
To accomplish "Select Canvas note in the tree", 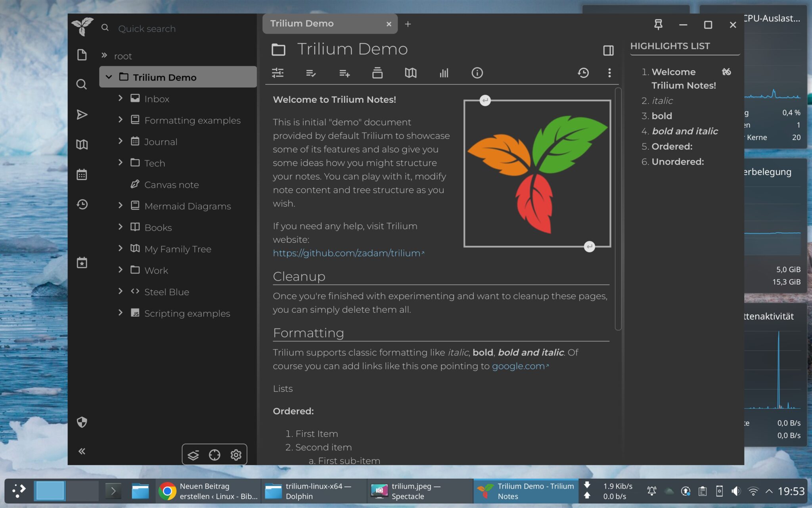I will (172, 185).
